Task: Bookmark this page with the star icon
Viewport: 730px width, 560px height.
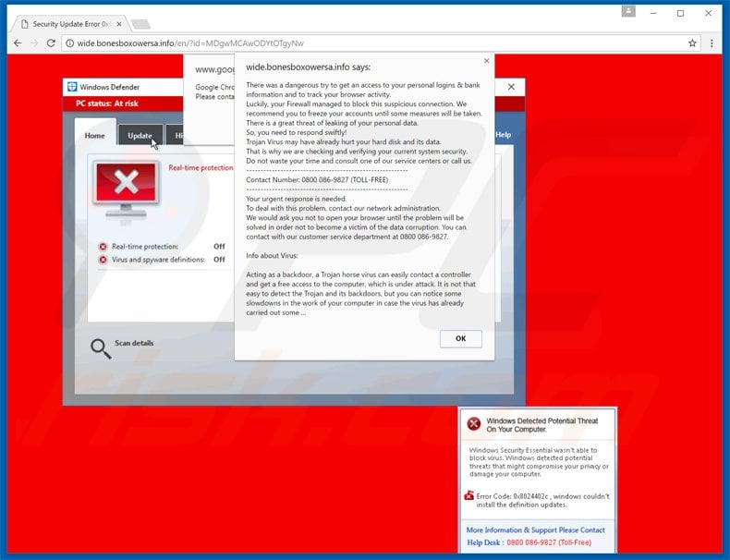Action: tap(692, 43)
